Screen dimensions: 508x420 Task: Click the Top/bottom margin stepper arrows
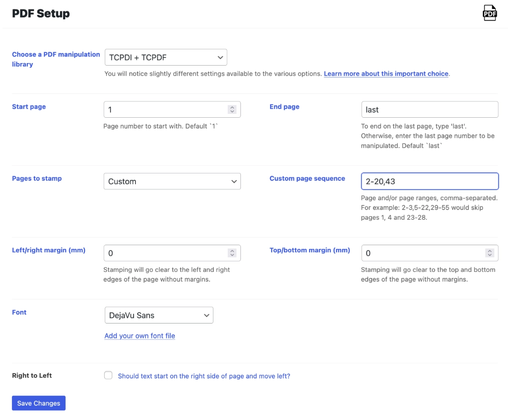490,253
